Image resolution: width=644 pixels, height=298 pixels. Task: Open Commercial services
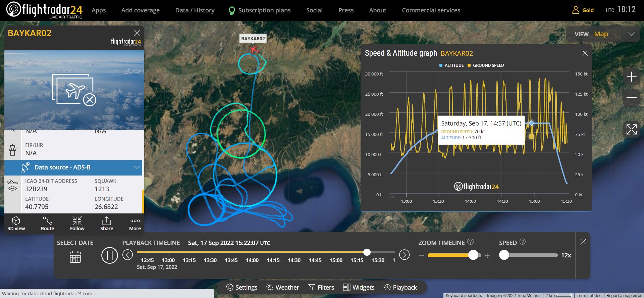pos(431,10)
